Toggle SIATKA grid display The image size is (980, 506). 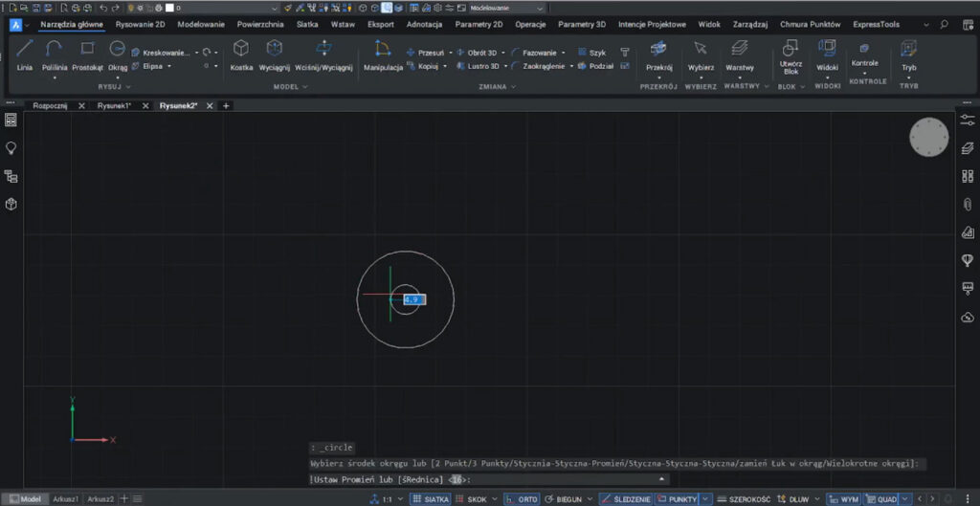430,499
